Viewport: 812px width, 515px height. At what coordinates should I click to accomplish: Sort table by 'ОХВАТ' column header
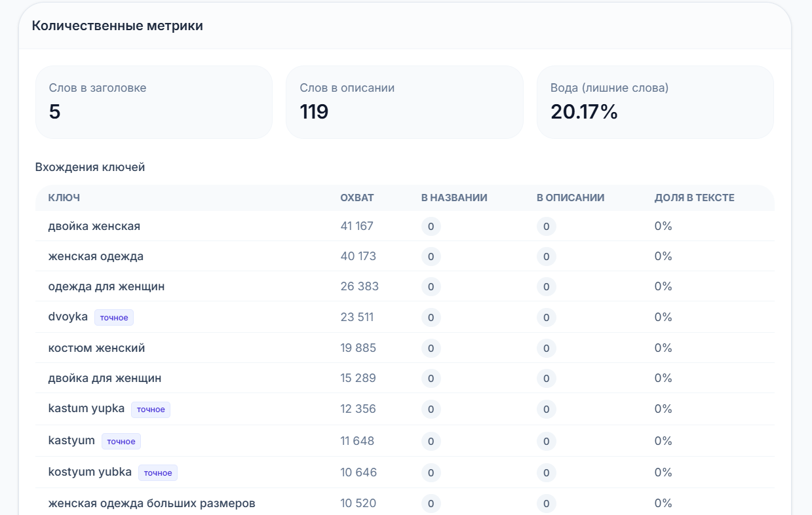click(357, 198)
